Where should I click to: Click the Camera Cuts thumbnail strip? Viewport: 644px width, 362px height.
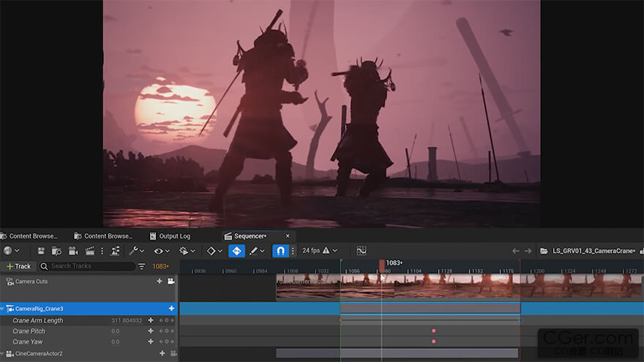coord(460,287)
